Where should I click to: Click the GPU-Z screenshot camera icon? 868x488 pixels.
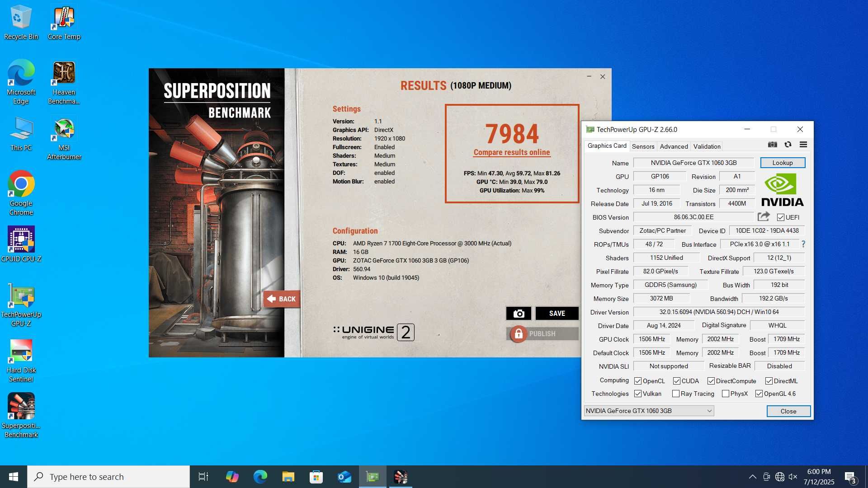[773, 145]
